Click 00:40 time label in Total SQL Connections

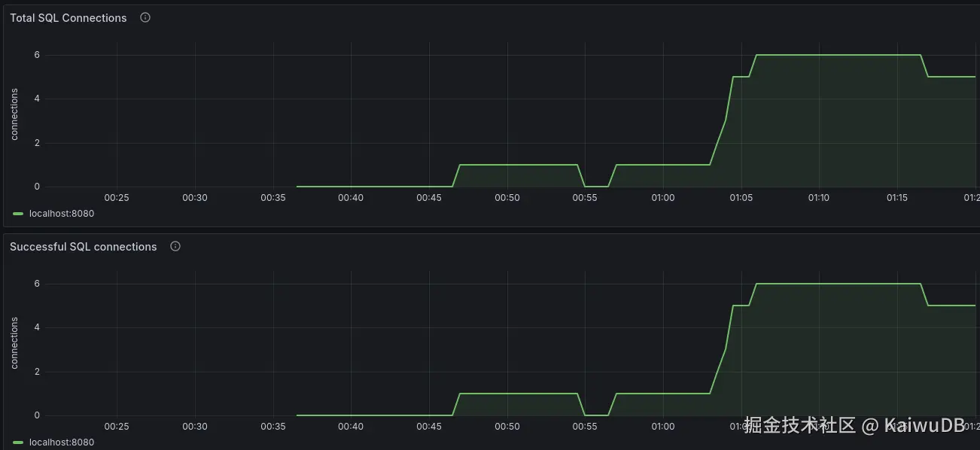coord(351,198)
